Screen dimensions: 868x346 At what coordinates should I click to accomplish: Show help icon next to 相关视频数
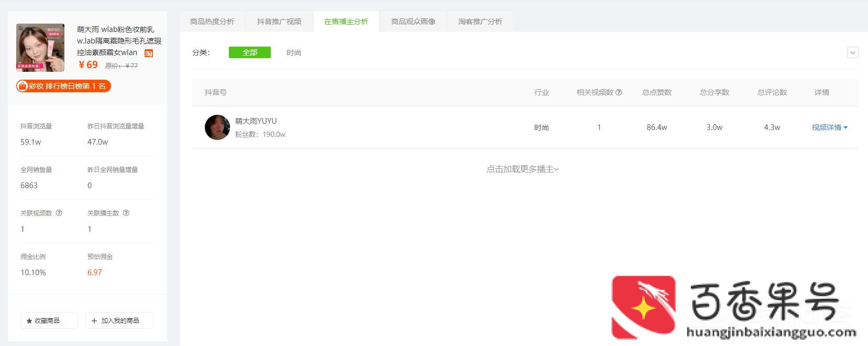(x=619, y=92)
